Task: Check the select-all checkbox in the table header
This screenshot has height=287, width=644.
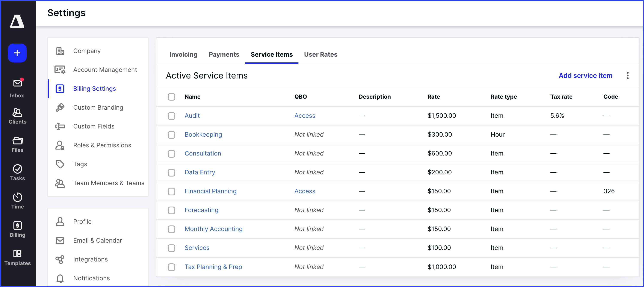Action: point(171,97)
